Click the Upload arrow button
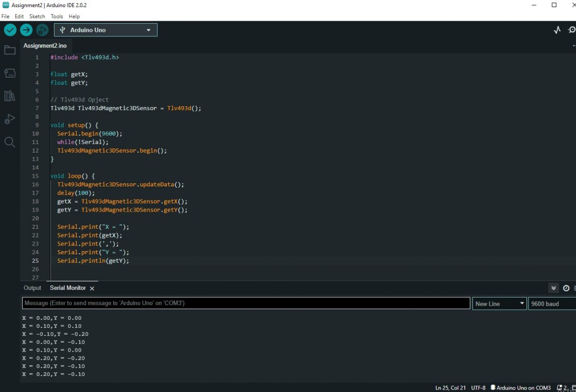 [x=26, y=30]
